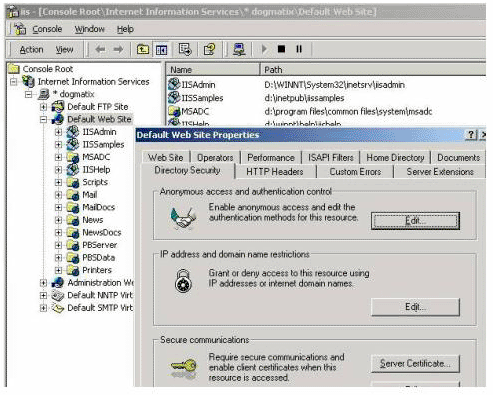This screenshot has height=395, width=493.
Task: Open the Console menu
Action: 47,29
